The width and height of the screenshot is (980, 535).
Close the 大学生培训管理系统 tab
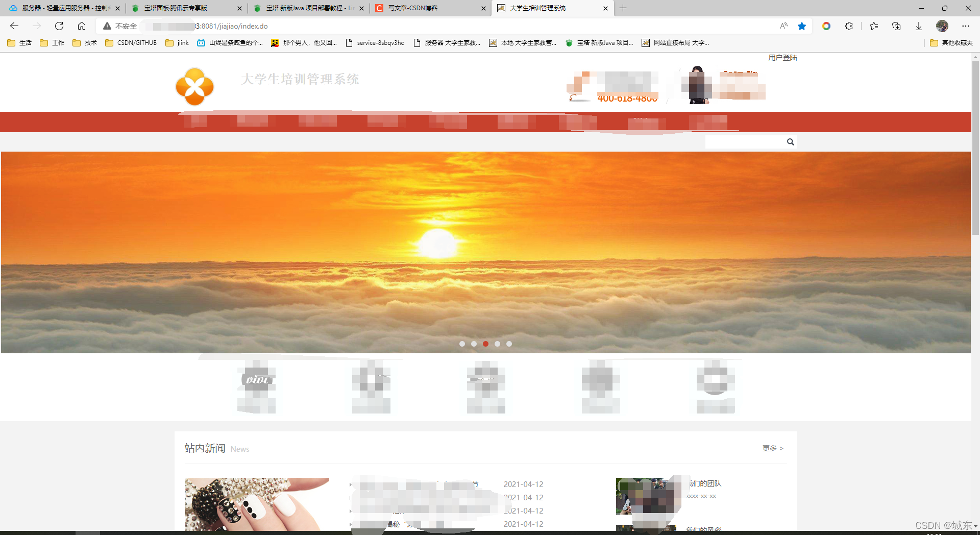click(605, 8)
